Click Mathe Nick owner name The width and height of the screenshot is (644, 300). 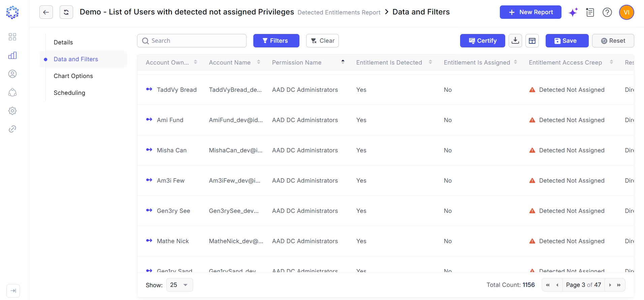[x=173, y=241]
